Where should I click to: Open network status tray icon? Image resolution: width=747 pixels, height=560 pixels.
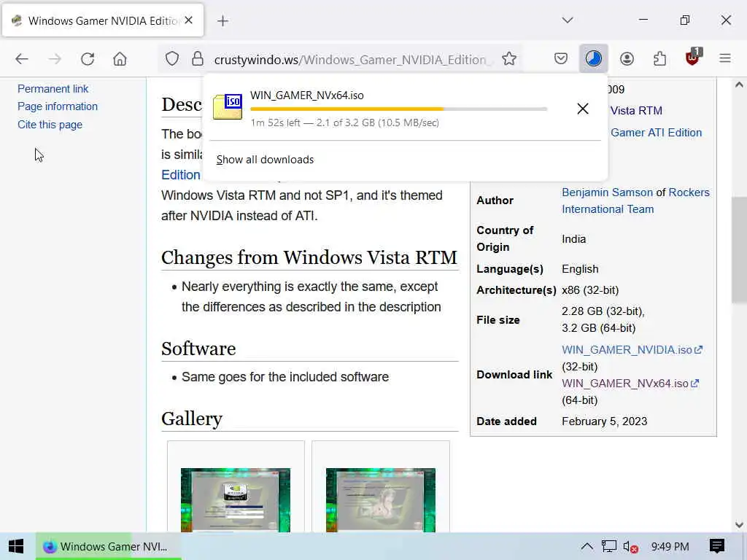609,547
